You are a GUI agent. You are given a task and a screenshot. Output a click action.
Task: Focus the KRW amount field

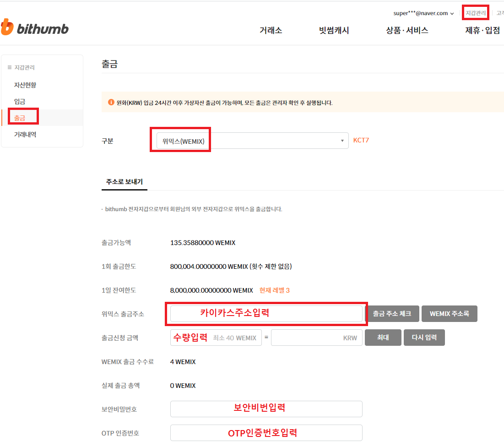click(x=317, y=338)
